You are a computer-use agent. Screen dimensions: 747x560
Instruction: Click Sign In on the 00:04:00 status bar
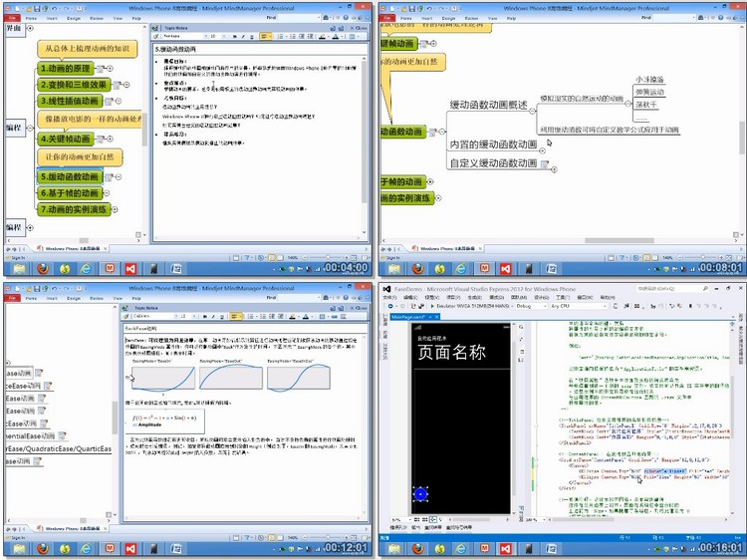coord(18,258)
